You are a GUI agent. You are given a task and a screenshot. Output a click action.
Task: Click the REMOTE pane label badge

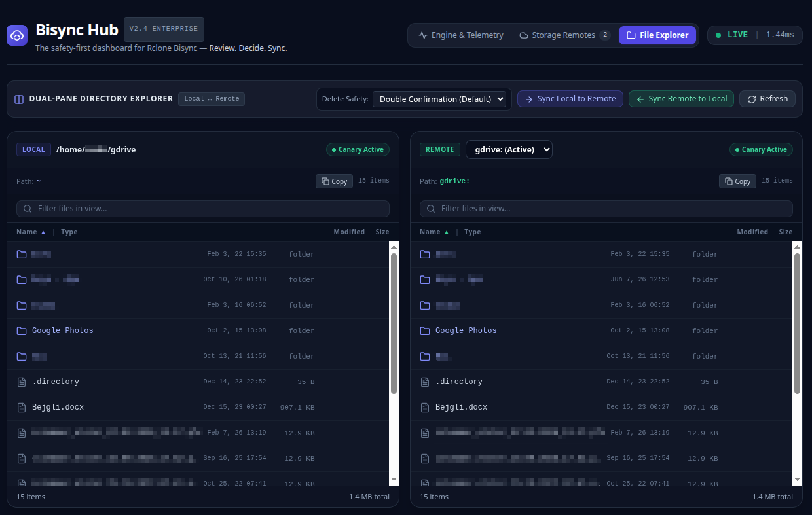(439, 149)
